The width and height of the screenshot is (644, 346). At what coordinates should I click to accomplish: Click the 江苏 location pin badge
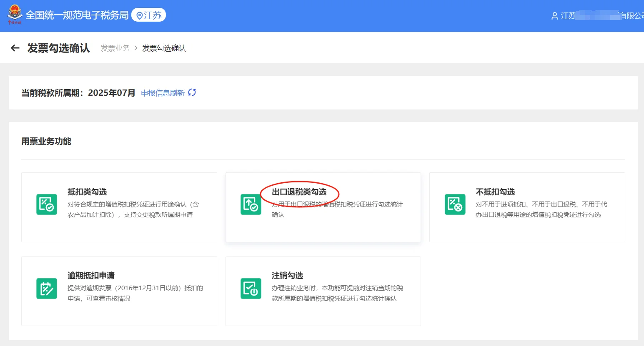click(x=149, y=15)
